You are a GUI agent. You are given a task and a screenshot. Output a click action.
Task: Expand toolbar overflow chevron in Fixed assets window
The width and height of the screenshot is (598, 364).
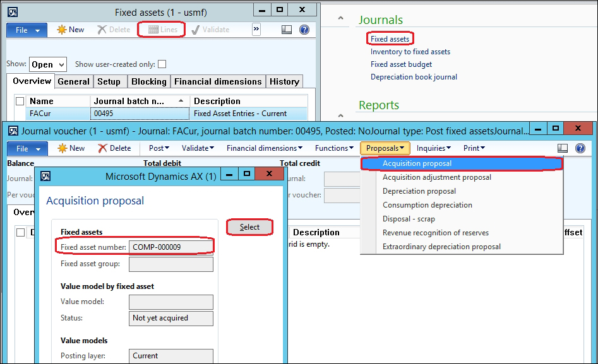pyautogui.click(x=256, y=30)
